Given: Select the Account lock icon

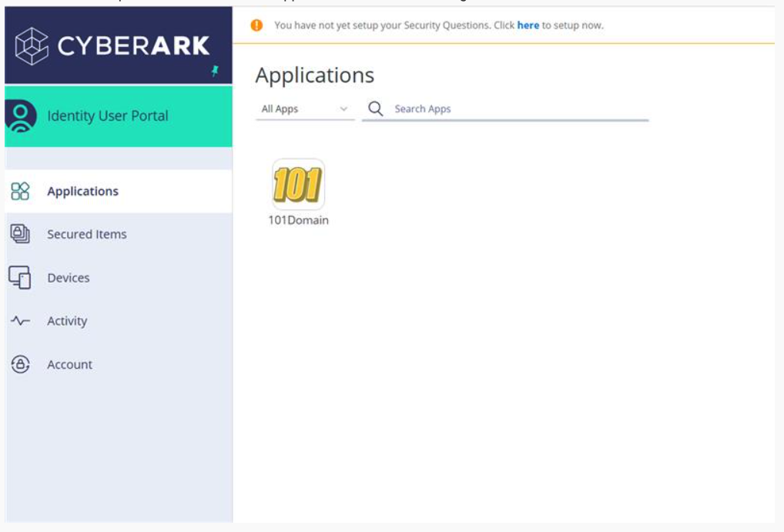Looking at the screenshot, I should tap(22, 363).
